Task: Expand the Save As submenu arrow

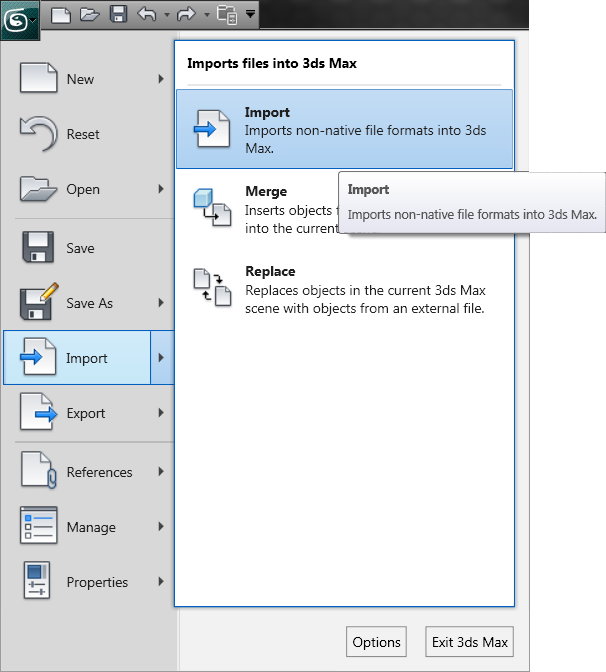Action: (161, 303)
